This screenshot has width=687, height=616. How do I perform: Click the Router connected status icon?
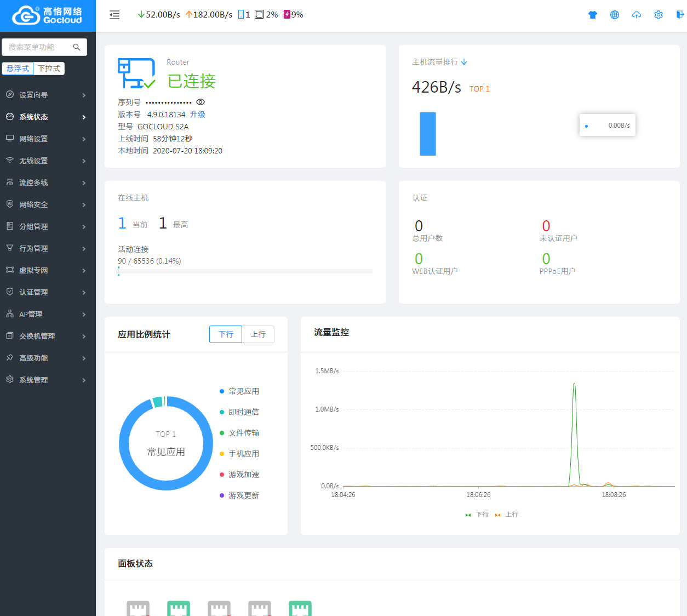point(137,73)
